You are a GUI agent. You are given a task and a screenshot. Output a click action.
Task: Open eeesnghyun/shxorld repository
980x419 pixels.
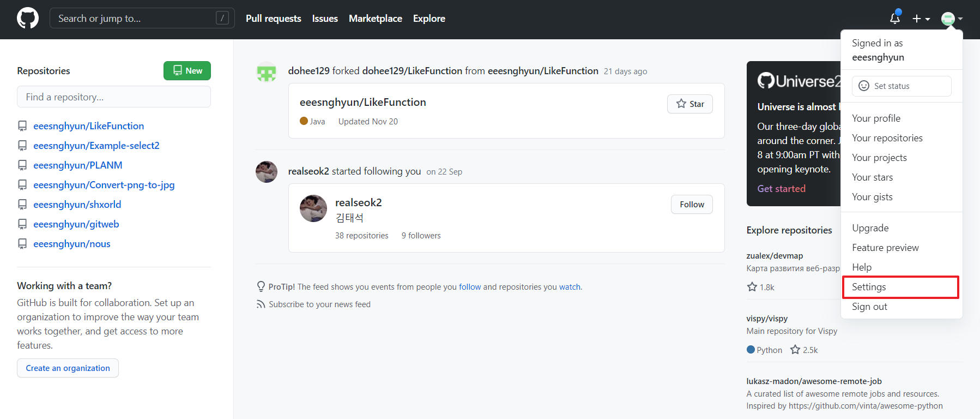click(77, 205)
